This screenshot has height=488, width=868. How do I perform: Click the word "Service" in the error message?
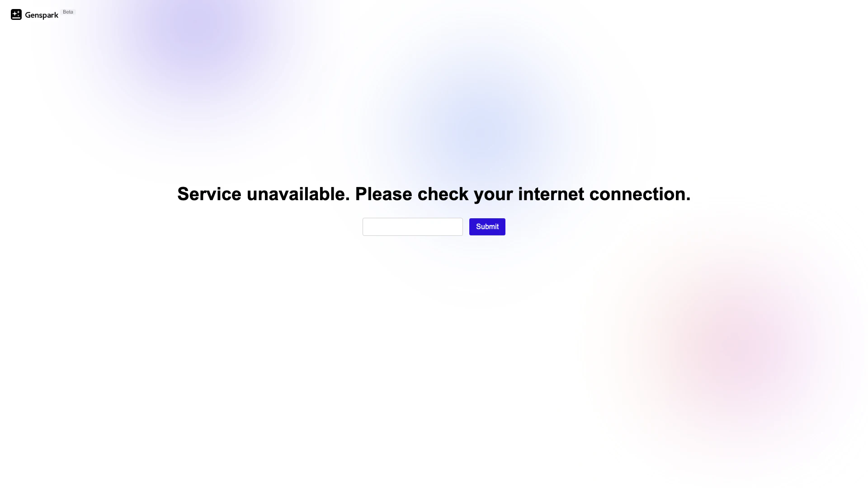click(209, 194)
